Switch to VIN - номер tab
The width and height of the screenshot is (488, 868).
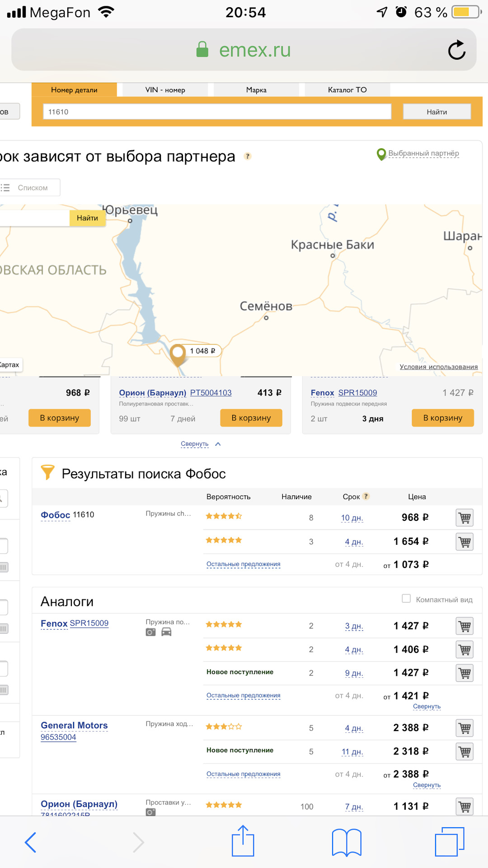[x=165, y=90]
